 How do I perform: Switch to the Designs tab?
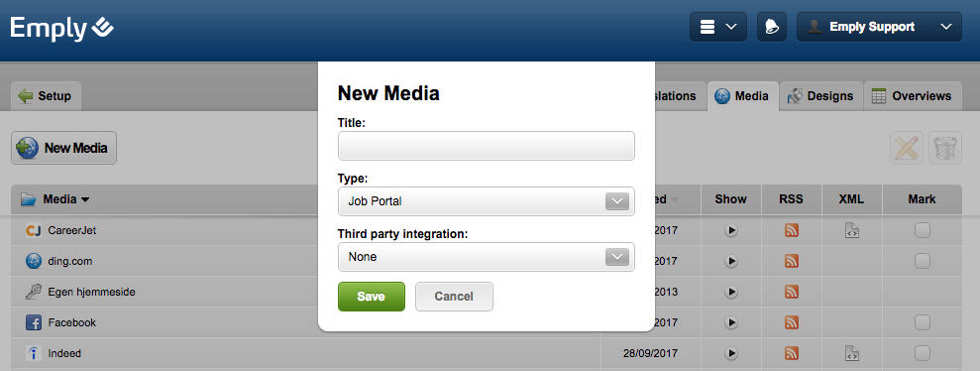point(820,96)
